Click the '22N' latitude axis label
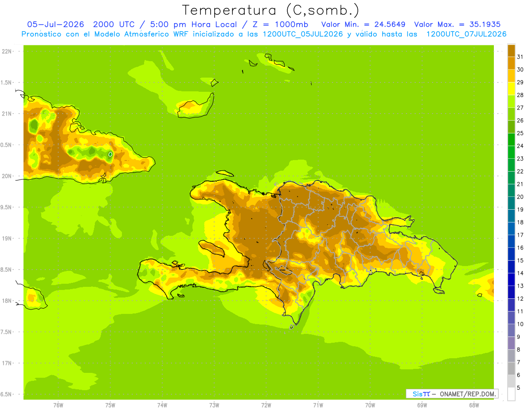The height and width of the screenshot is (411, 532). click(x=6, y=51)
